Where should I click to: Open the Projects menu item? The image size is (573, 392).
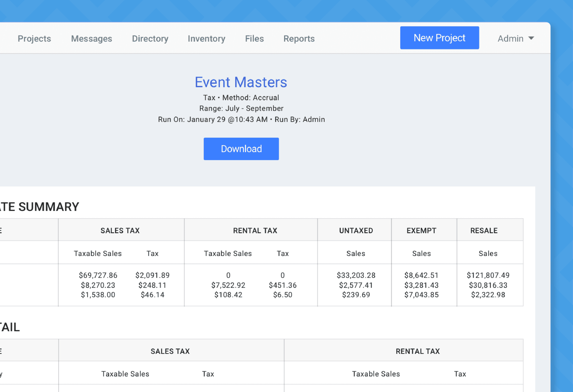pos(34,39)
